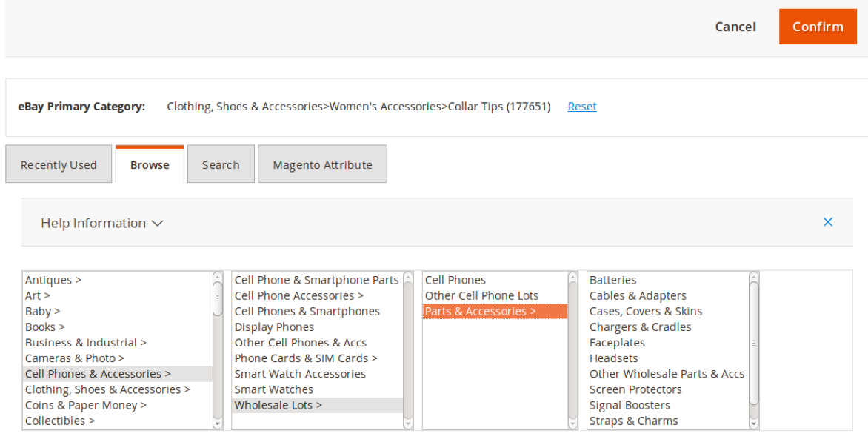Choose Cell Phones & Smartphones subcategory
The width and height of the screenshot is (868, 442).
pos(317,312)
